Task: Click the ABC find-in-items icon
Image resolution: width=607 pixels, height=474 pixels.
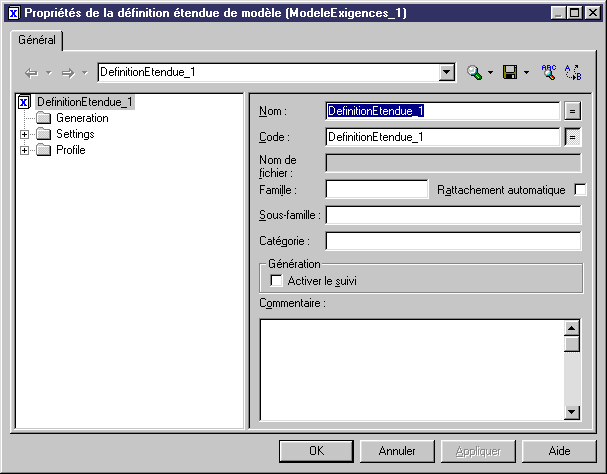Action: pyautogui.click(x=548, y=73)
